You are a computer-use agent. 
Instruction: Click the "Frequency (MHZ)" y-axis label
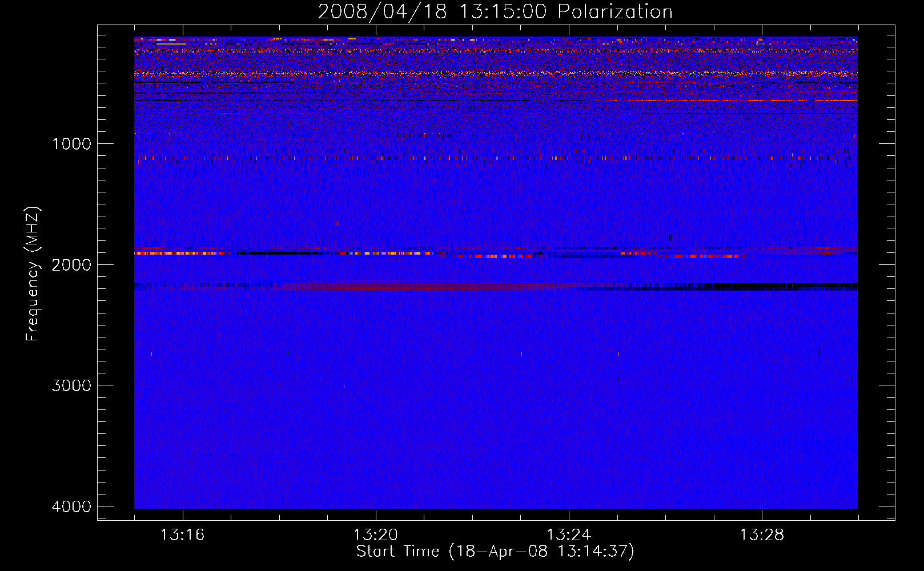coord(33,274)
